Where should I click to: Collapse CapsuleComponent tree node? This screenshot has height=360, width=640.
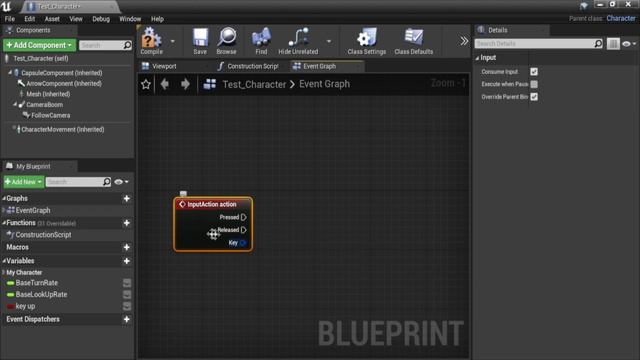click(10, 72)
